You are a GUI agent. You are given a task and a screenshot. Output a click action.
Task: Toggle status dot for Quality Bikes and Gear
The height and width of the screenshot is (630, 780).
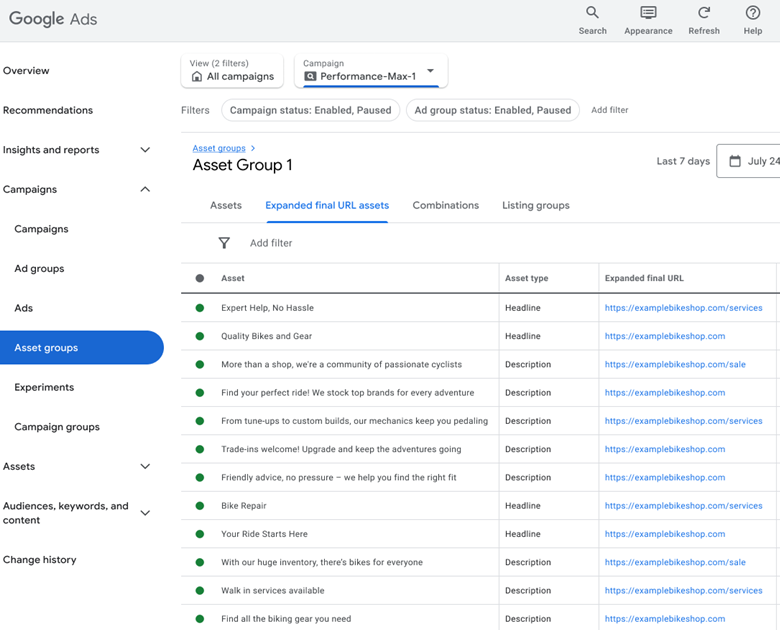[200, 336]
